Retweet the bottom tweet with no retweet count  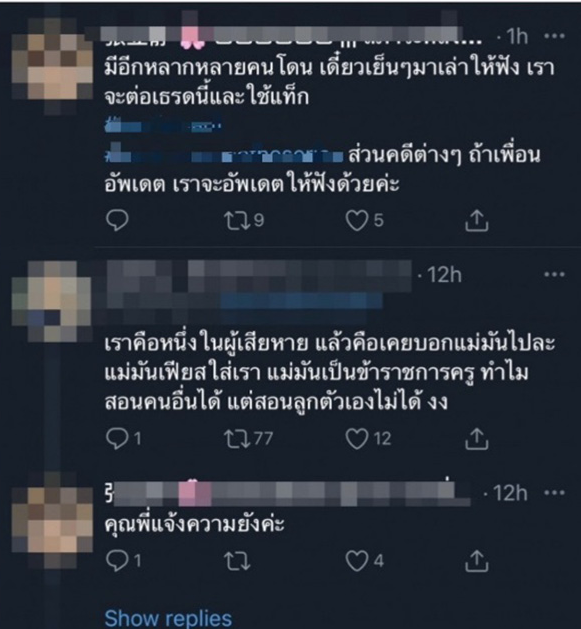click(237, 561)
